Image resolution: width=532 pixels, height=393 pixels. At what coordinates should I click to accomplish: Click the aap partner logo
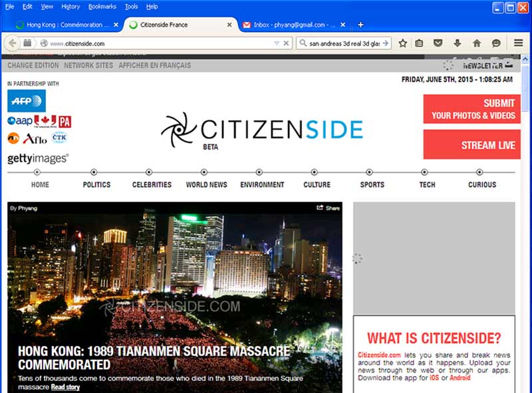20,120
